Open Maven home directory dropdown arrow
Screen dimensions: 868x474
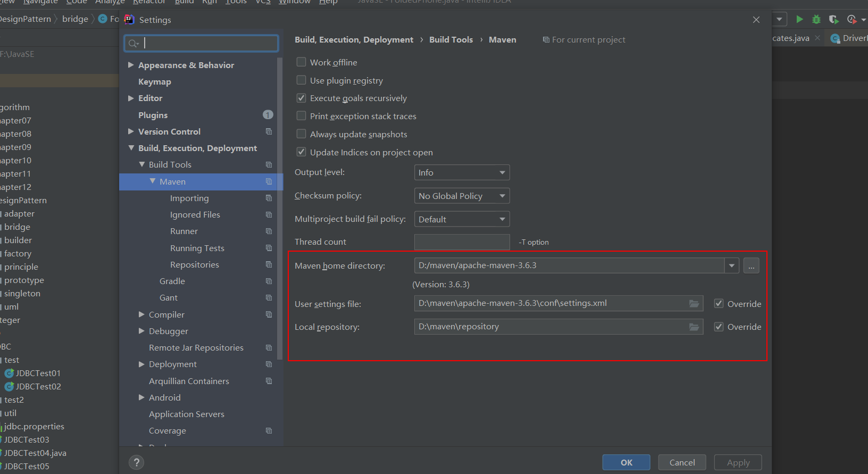tap(732, 265)
